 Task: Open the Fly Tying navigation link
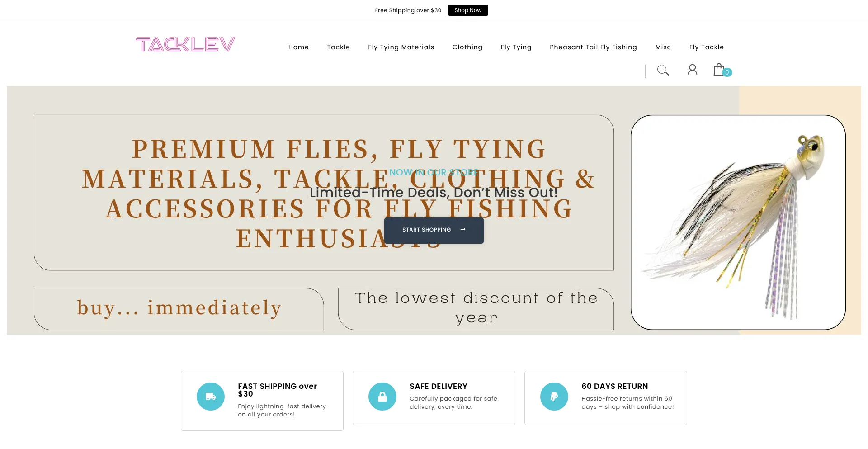516,47
